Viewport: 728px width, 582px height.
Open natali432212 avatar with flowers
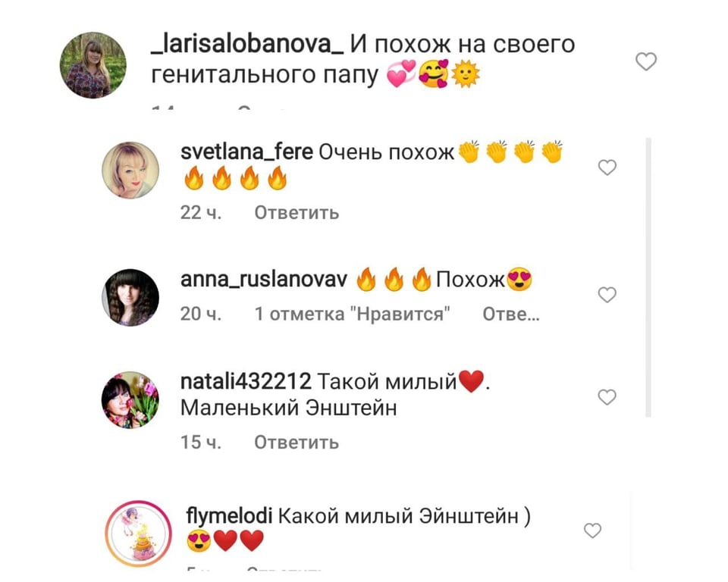pos(130,399)
